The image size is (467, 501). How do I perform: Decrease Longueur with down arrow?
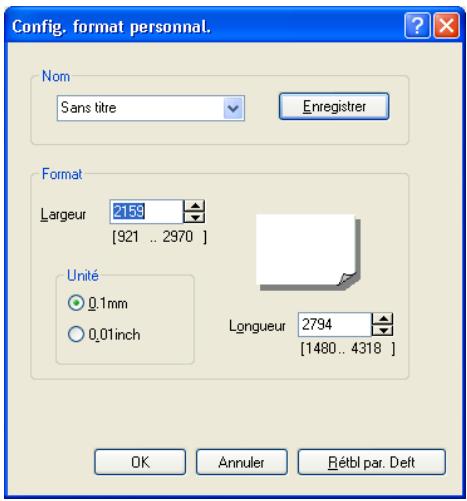383,330
